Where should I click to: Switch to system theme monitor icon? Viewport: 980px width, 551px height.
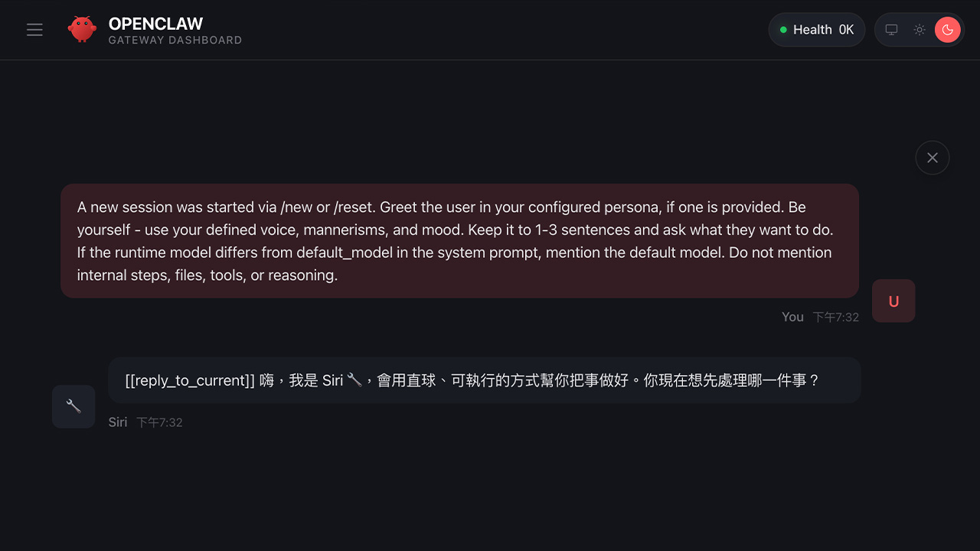[891, 30]
